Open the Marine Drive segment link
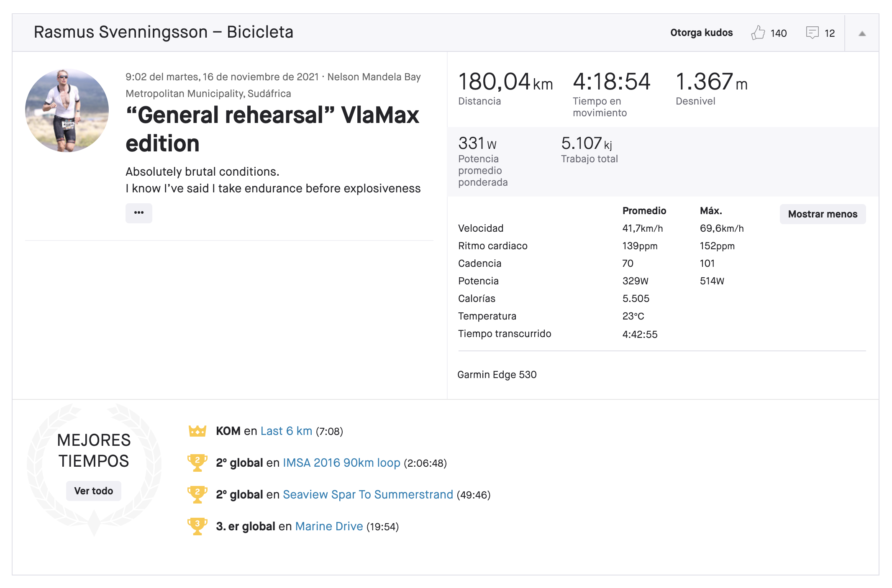Viewport: 892px width, 588px height. pyautogui.click(x=329, y=527)
